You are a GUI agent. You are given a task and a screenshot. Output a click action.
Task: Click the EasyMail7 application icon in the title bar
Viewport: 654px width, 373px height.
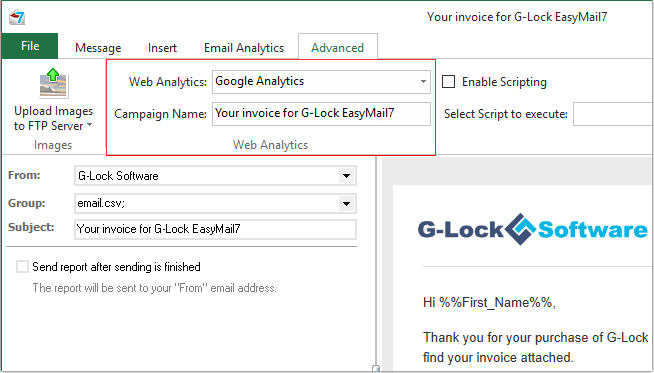17,18
